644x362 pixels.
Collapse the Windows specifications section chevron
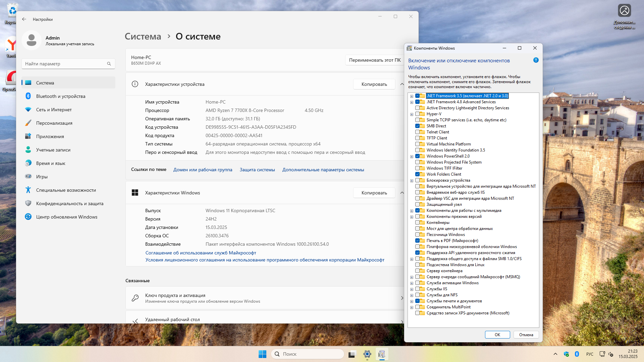coord(402,193)
